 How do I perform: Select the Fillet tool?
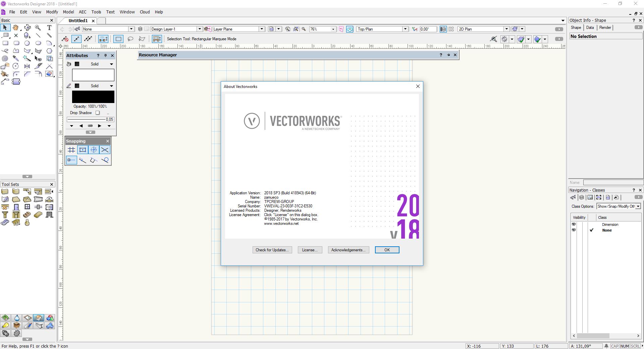[x=16, y=74]
